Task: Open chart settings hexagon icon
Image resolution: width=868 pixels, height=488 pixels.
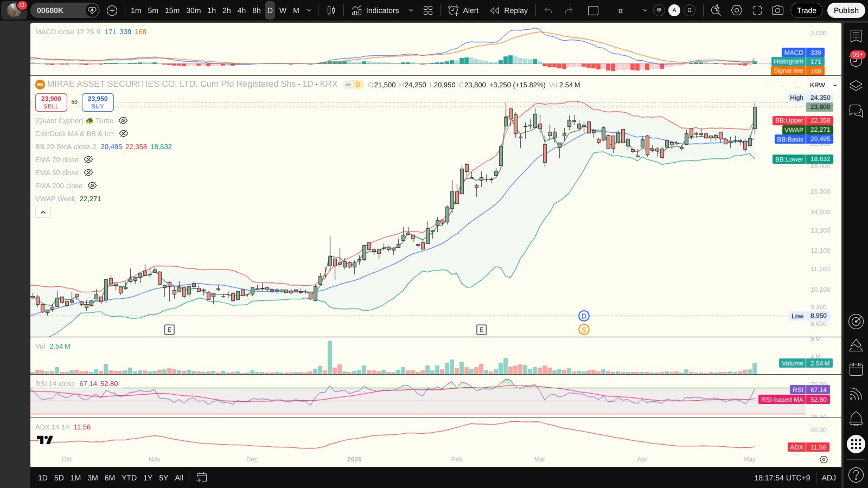Action: point(737,10)
